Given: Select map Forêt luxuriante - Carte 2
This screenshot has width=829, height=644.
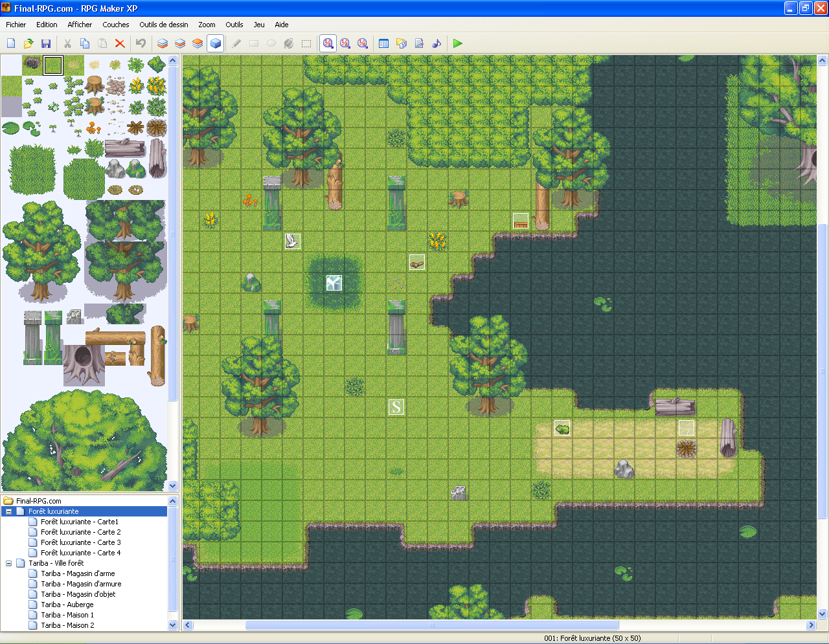Looking at the screenshot, I should pos(81,532).
